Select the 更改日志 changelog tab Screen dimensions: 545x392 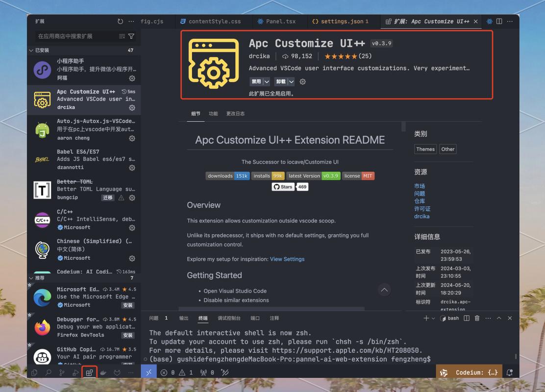[x=235, y=114]
